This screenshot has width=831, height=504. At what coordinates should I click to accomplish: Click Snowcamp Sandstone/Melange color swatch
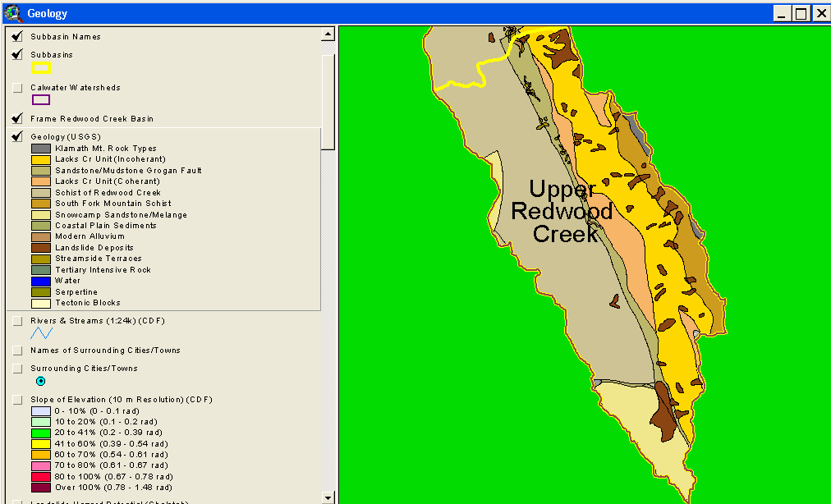tap(41, 214)
